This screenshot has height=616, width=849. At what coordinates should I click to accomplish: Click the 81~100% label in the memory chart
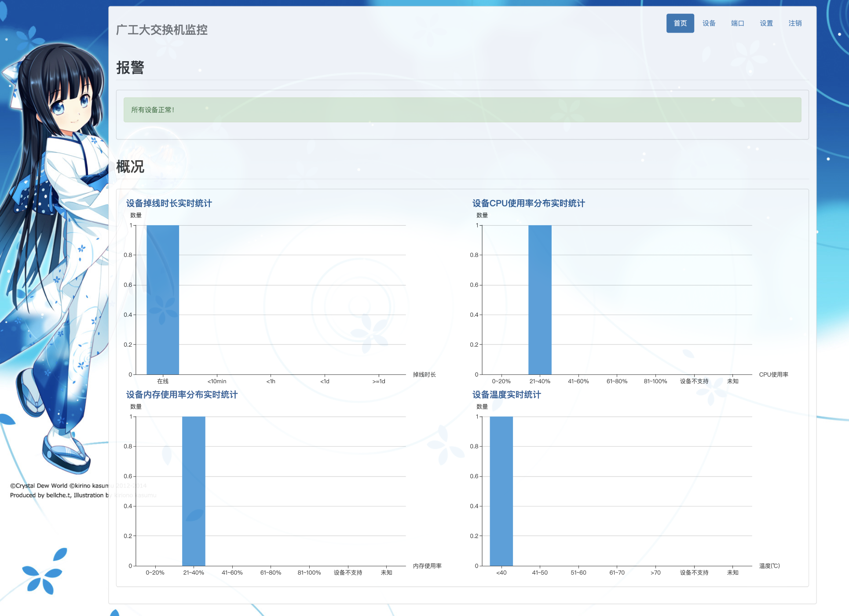click(309, 573)
